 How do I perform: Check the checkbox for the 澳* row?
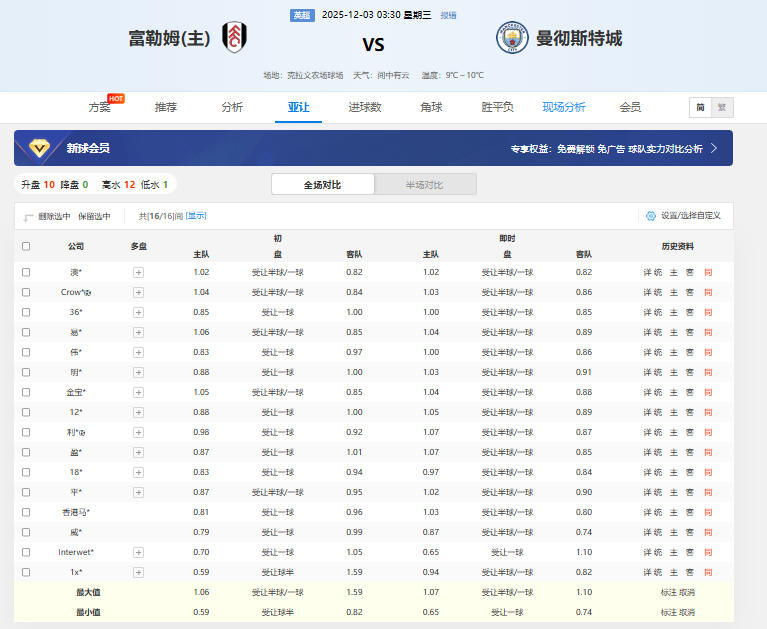click(26, 272)
